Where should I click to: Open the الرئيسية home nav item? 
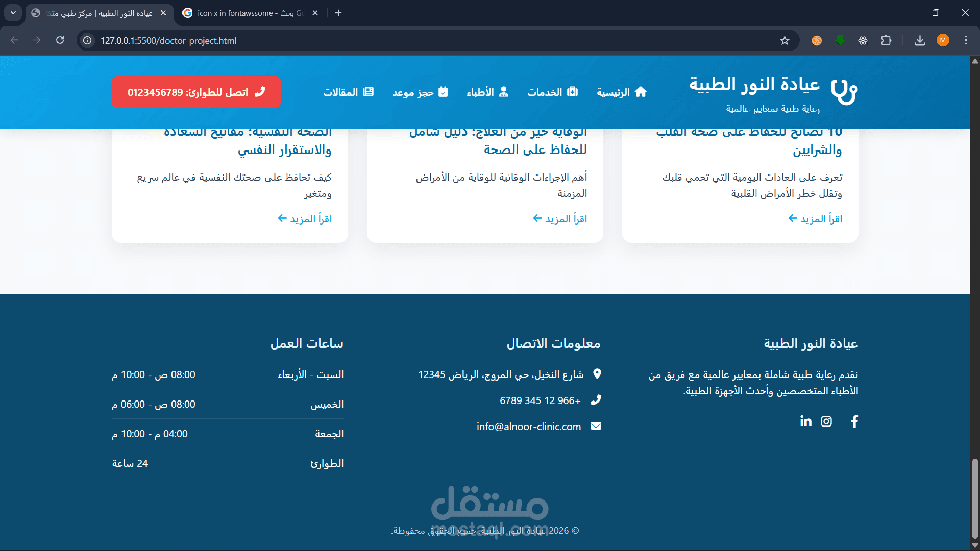pyautogui.click(x=622, y=92)
